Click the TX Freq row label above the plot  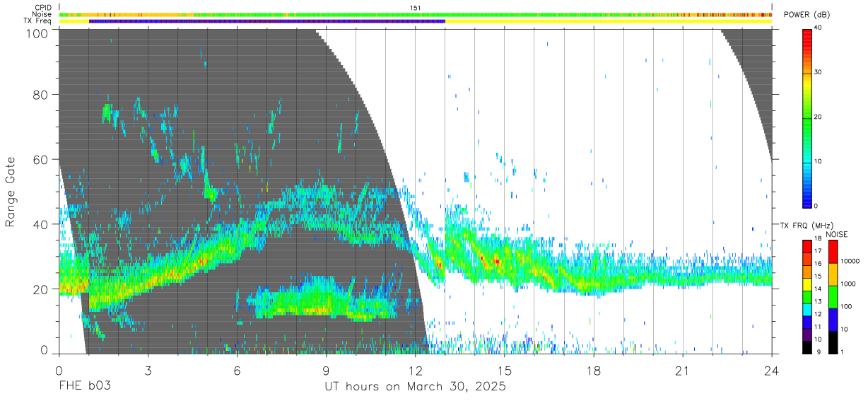tap(37, 21)
